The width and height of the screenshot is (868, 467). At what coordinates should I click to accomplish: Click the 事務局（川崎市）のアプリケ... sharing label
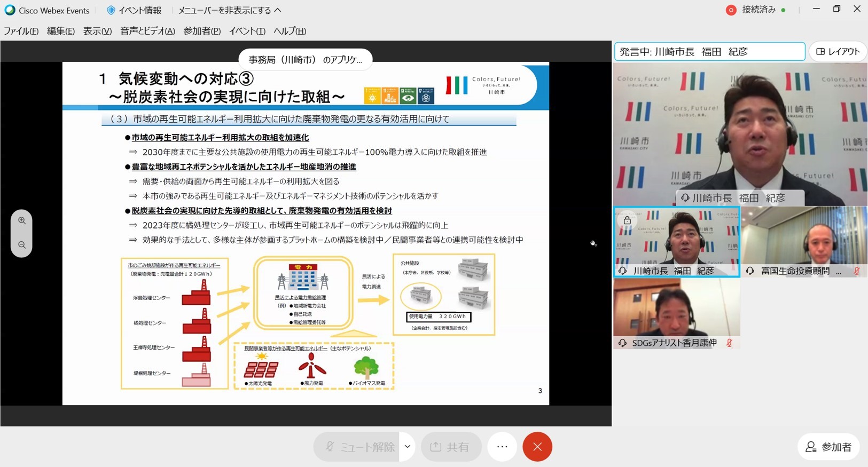(305, 60)
